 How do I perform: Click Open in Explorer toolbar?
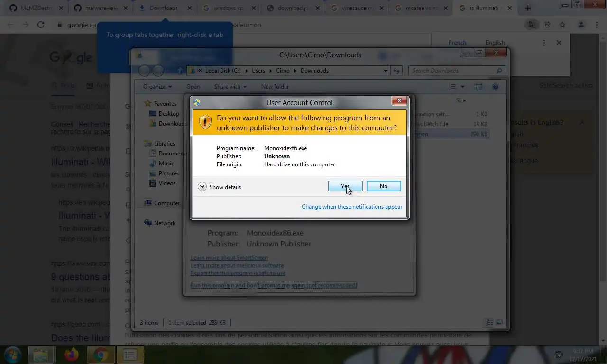193,87
